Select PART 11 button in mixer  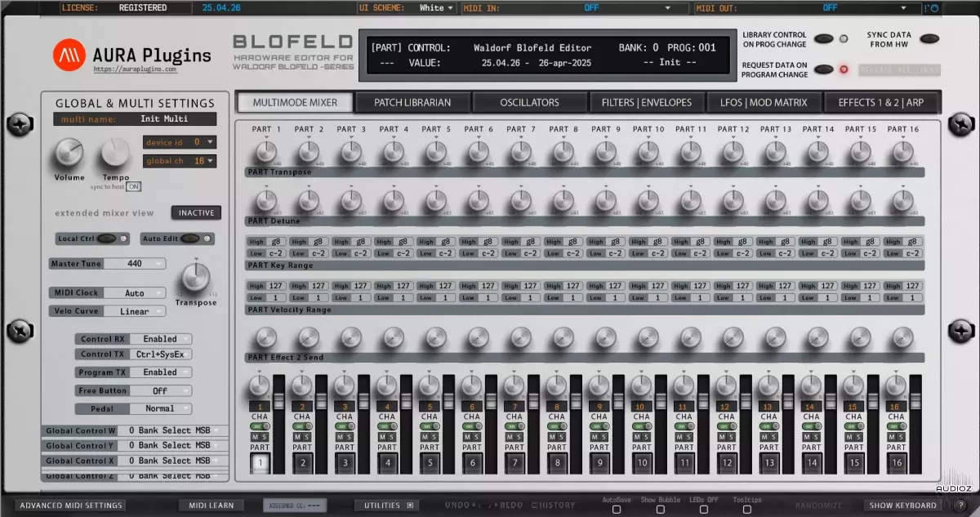(x=684, y=463)
